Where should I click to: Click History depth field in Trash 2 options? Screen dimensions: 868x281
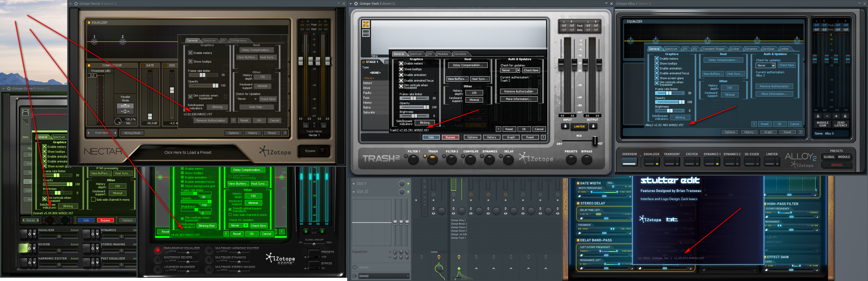[x=474, y=93]
